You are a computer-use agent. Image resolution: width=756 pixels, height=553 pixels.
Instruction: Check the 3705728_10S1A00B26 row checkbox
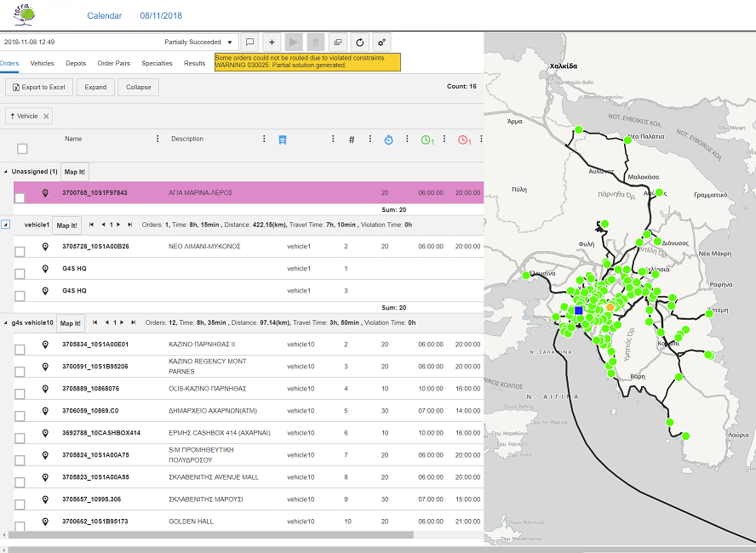tap(20, 252)
